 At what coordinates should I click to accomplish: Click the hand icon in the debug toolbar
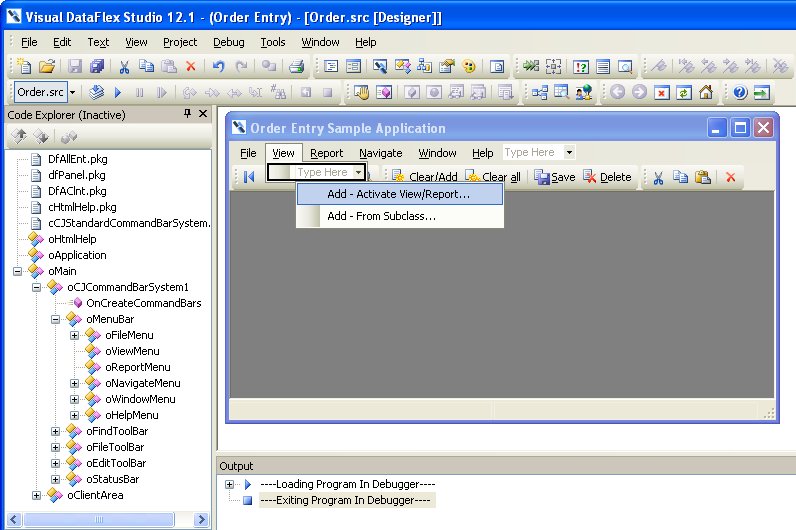coord(361,92)
